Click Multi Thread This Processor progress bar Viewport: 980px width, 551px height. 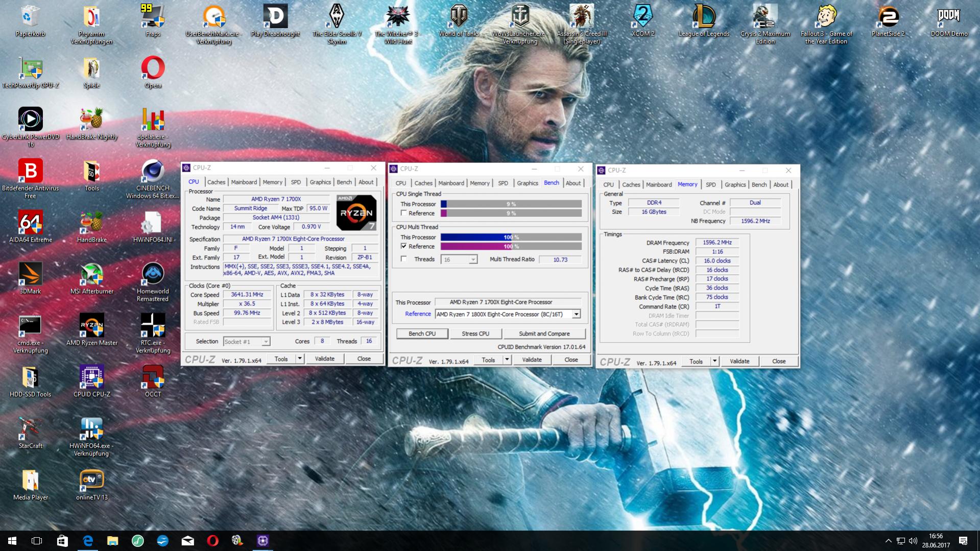(x=511, y=237)
